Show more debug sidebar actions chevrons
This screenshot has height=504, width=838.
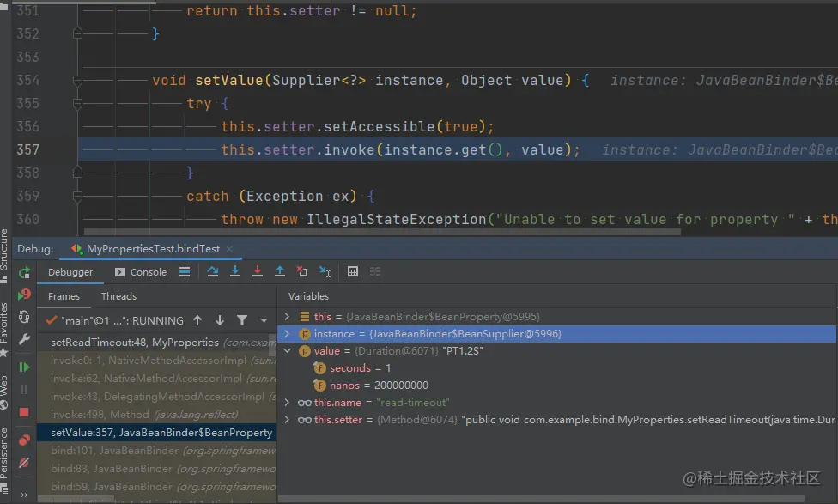(24, 495)
